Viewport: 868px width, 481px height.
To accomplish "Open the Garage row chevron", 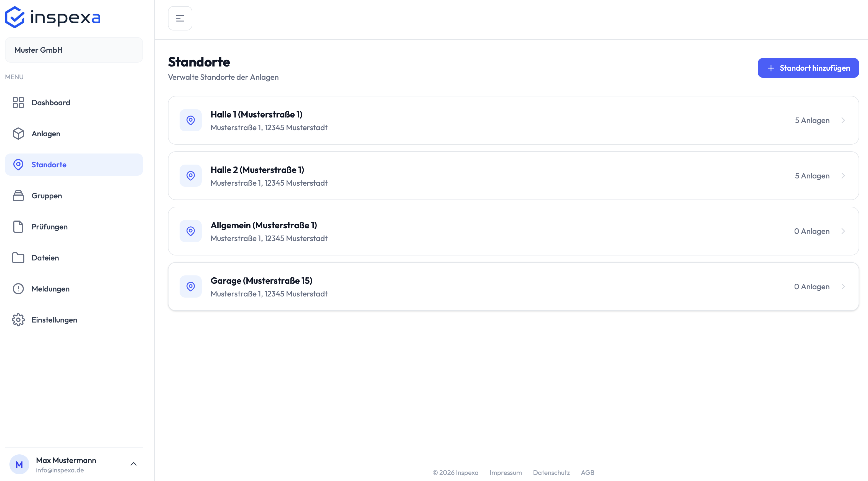I will [x=843, y=286].
